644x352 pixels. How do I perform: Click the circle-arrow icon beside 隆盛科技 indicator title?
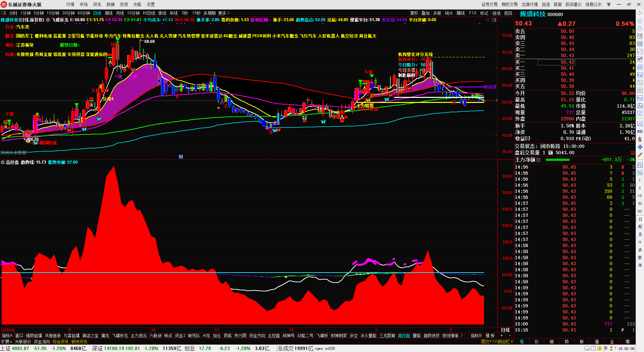(x=48, y=20)
